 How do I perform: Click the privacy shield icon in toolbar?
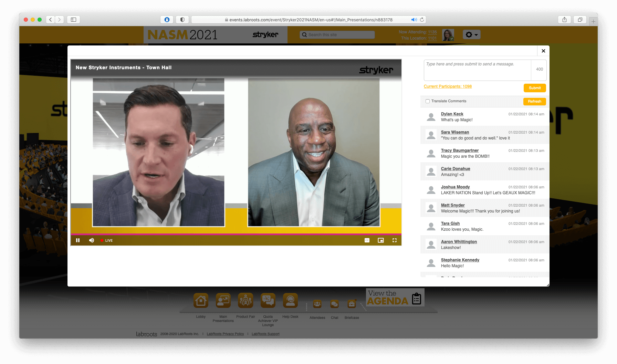(x=182, y=20)
